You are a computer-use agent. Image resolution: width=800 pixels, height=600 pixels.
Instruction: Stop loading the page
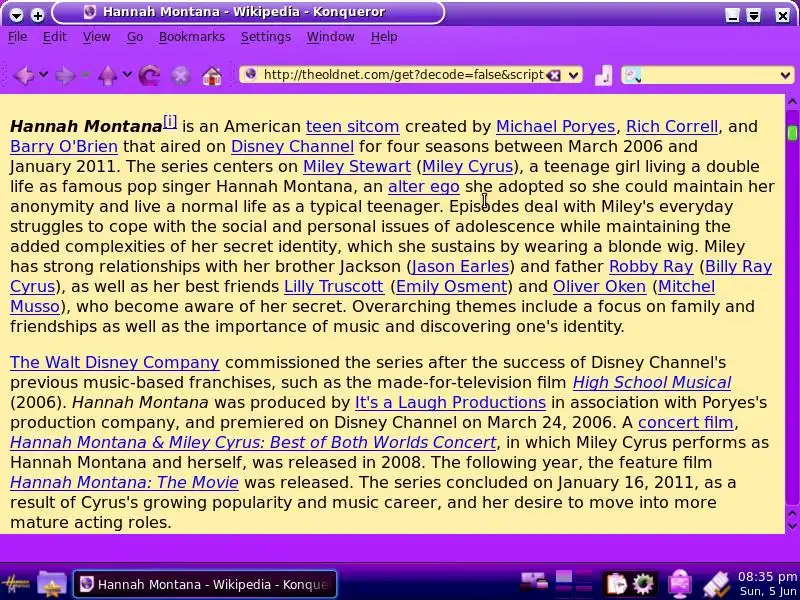point(180,76)
